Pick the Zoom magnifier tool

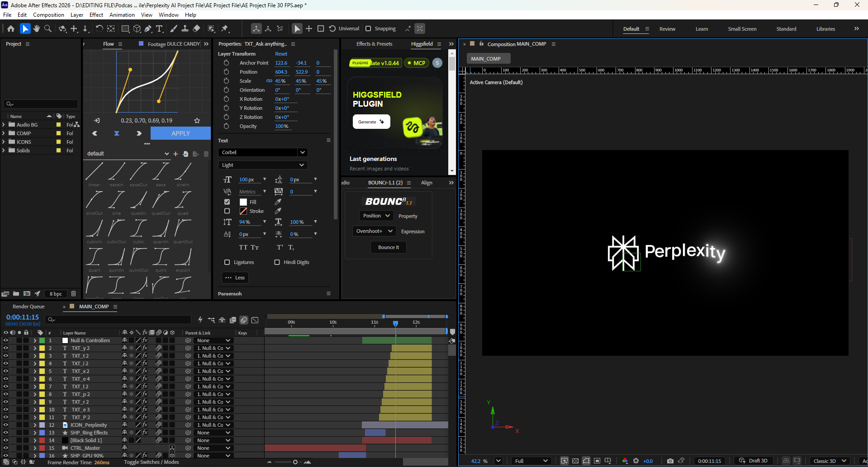[48, 28]
